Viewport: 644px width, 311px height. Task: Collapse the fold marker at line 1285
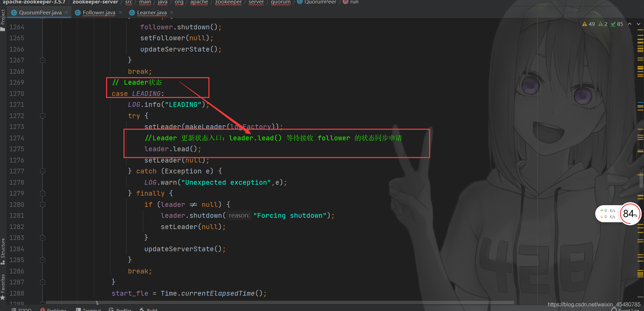tap(43, 260)
